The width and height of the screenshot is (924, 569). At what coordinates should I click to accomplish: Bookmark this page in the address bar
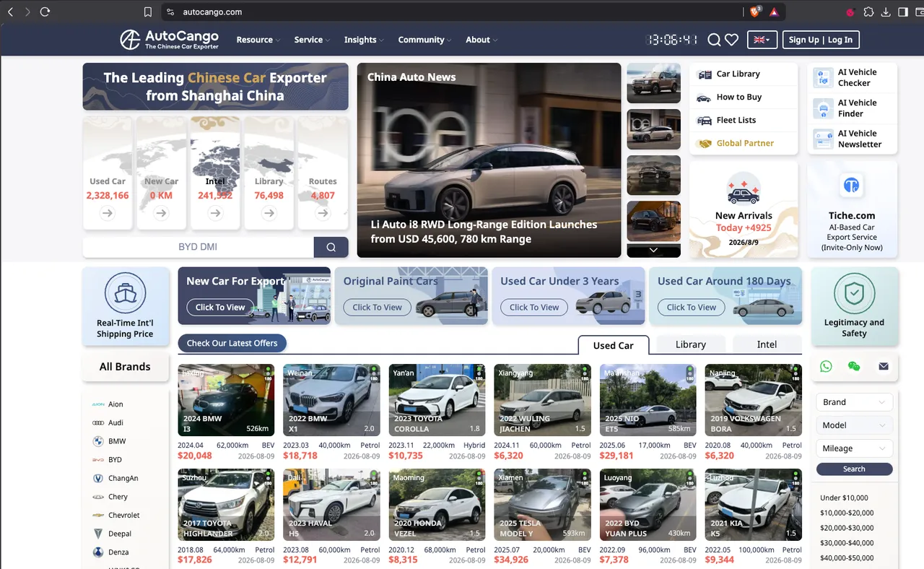coord(148,12)
